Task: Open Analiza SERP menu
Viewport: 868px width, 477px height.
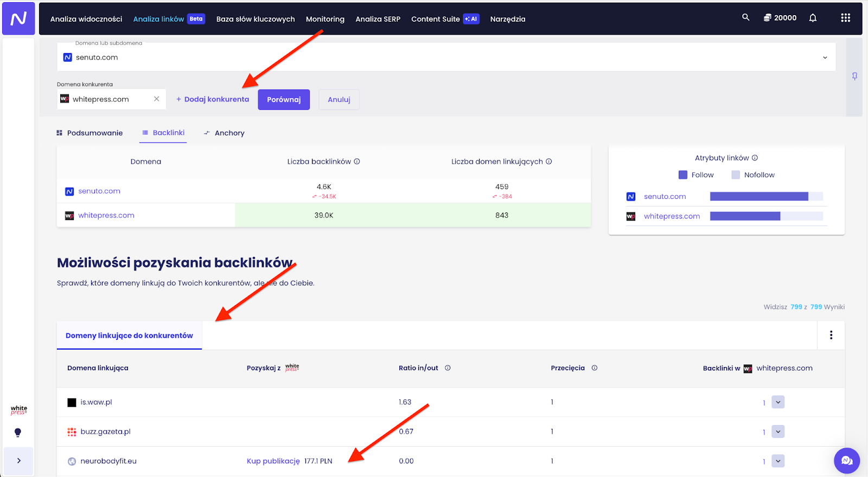Action: click(x=378, y=19)
